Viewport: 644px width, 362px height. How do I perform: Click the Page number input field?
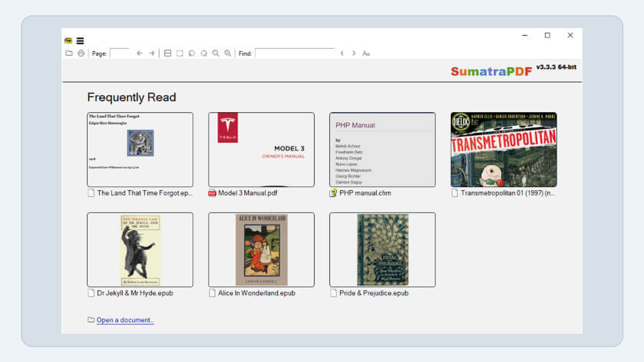(x=120, y=53)
